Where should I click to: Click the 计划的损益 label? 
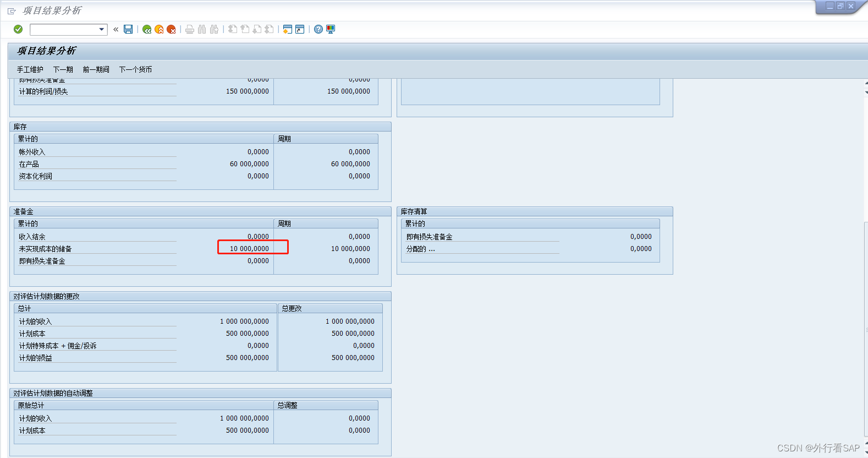35,358
